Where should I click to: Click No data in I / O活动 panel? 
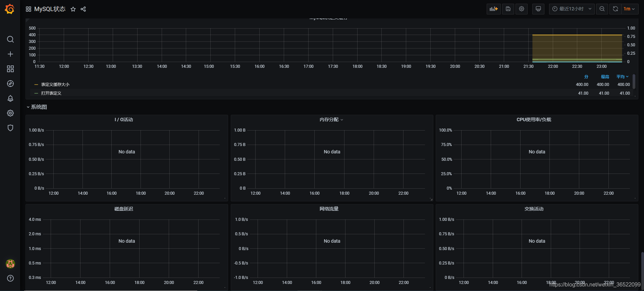pos(127,152)
